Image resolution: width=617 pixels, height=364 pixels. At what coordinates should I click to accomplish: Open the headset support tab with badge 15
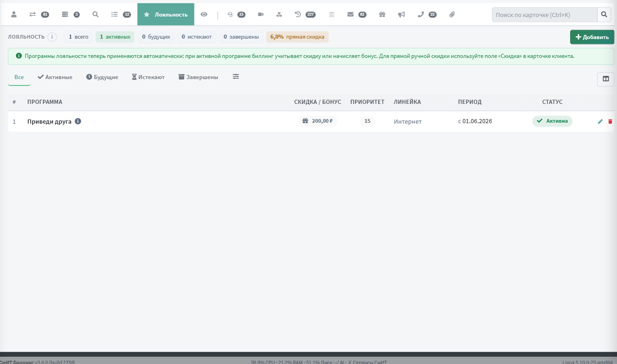236,14
